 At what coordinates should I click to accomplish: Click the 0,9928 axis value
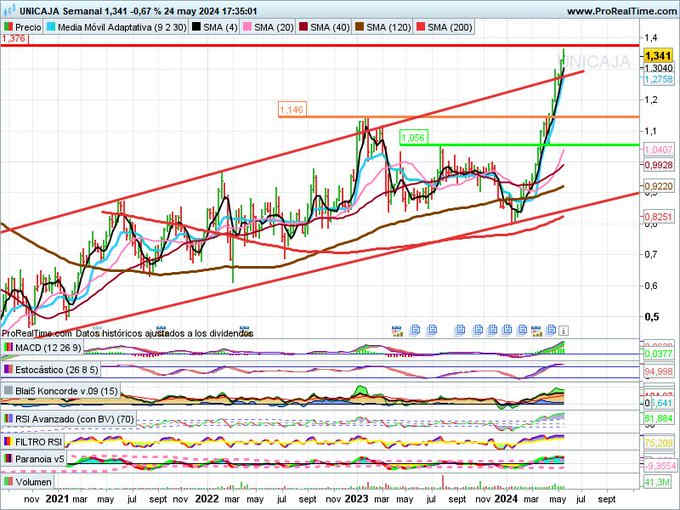coord(658,165)
